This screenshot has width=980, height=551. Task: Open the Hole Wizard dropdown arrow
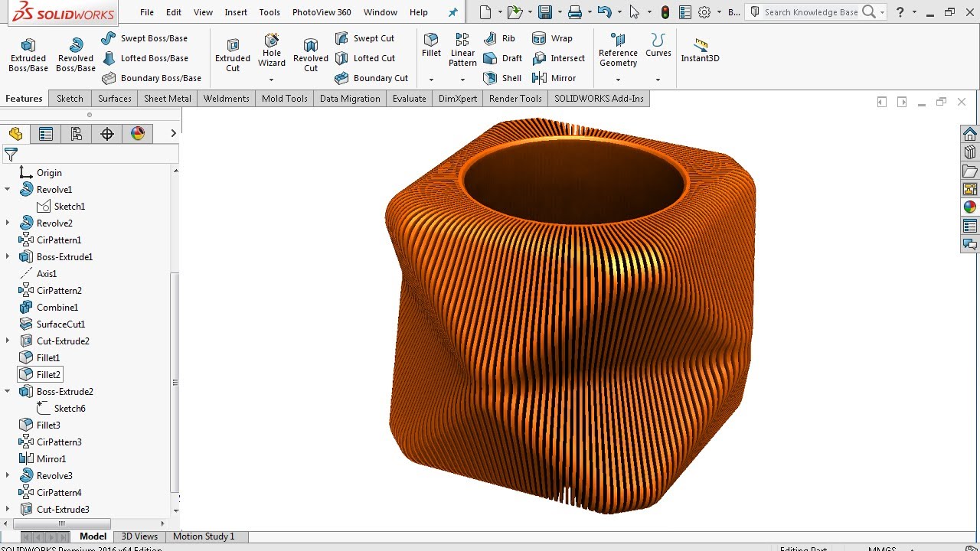(271, 80)
